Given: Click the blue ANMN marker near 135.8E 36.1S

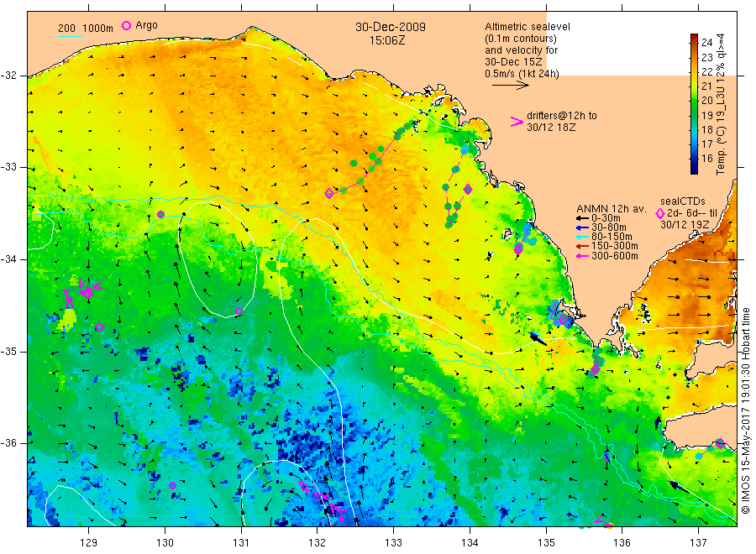Looking at the screenshot, I should point(607,457).
